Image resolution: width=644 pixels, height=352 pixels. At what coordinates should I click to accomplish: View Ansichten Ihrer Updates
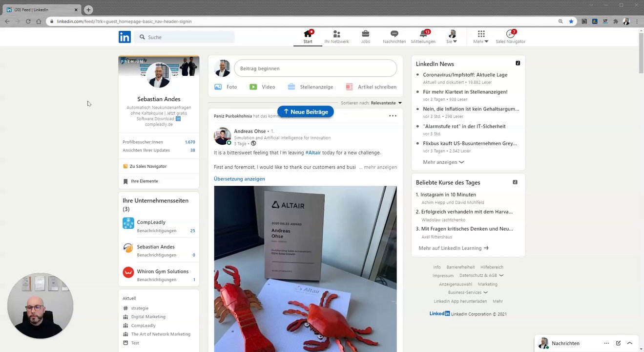coord(159,150)
